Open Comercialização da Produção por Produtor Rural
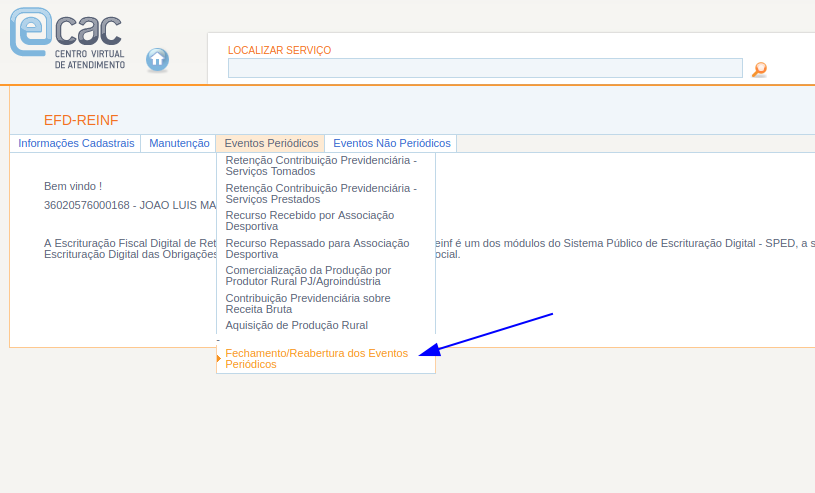The width and height of the screenshot is (815, 493). (x=308, y=276)
